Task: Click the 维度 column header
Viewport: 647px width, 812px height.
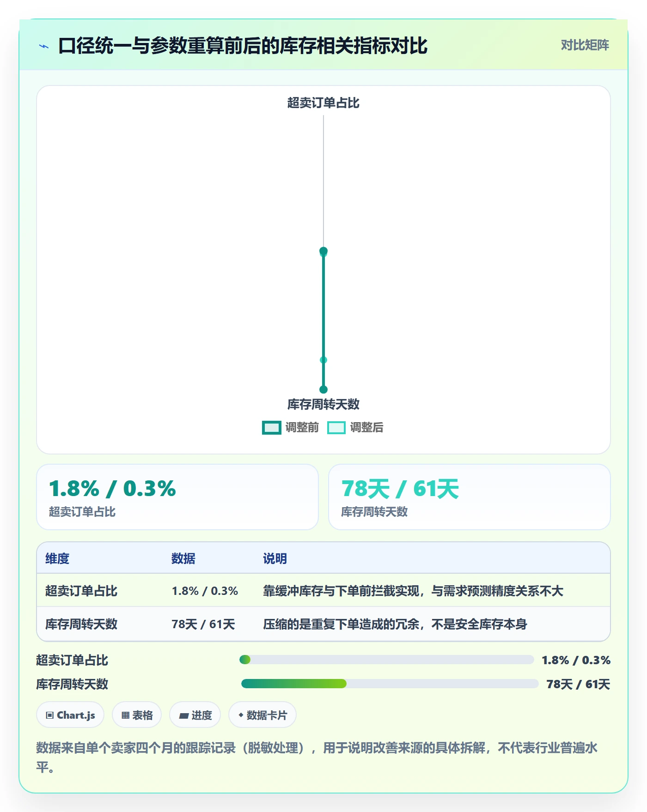Action: [x=57, y=558]
